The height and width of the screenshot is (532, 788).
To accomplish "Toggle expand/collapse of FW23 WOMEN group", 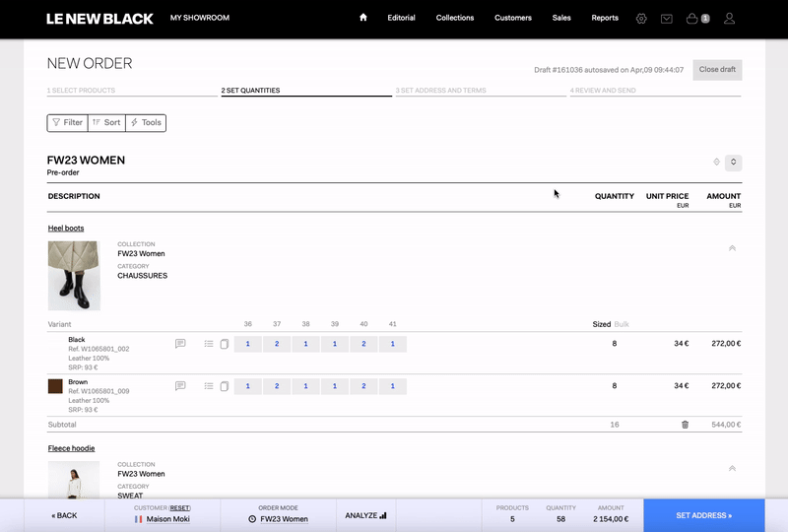I will 733,162.
